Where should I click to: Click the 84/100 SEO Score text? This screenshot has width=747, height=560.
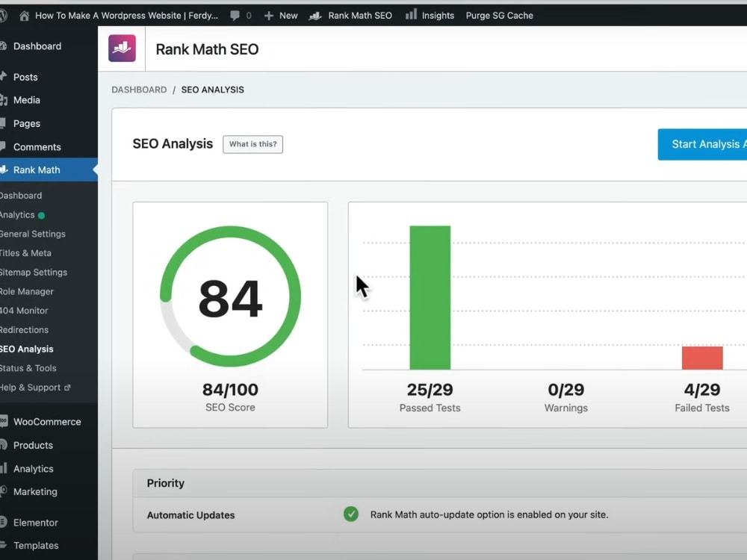[x=230, y=390]
